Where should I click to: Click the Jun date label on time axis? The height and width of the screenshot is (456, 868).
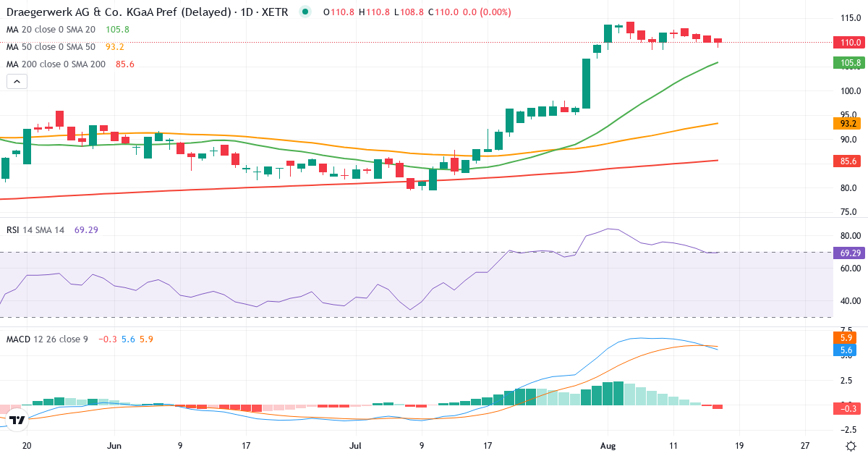(x=114, y=444)
